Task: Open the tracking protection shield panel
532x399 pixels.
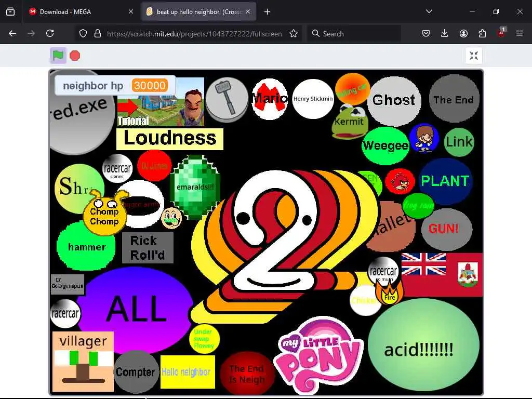Action: click(x=83, y=34)
